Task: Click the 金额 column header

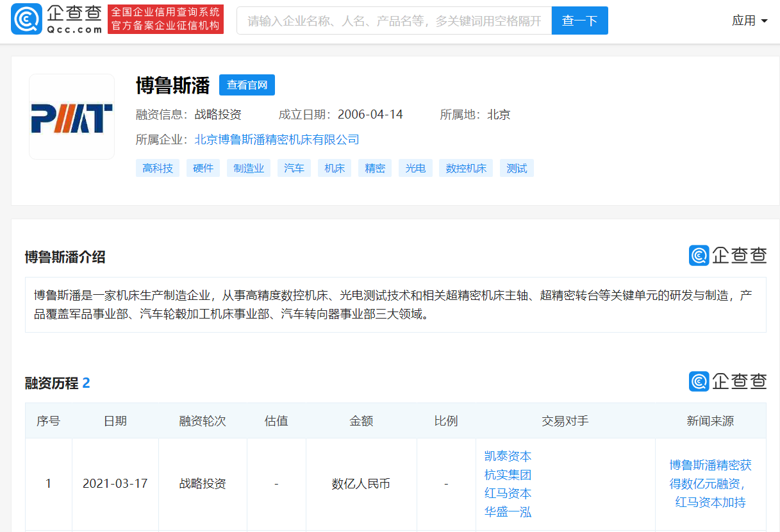Action: [x=361, y=421]
